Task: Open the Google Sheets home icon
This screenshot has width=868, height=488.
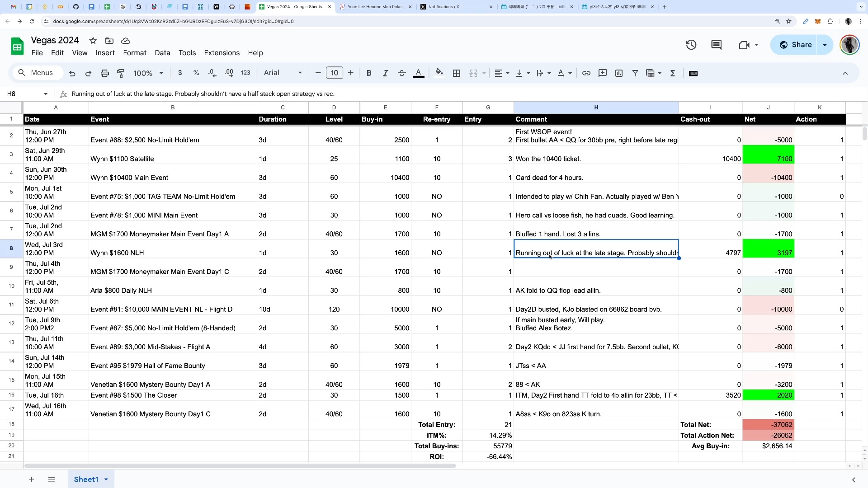Action: (17, 46)
